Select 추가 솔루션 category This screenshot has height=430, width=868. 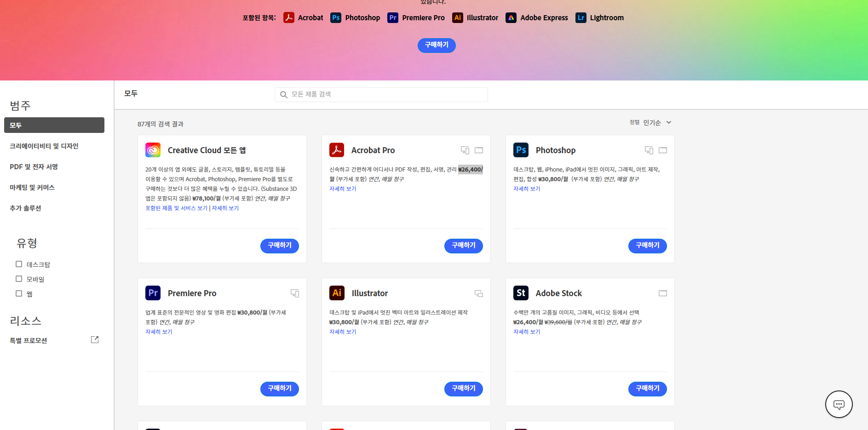pos(25,208)
